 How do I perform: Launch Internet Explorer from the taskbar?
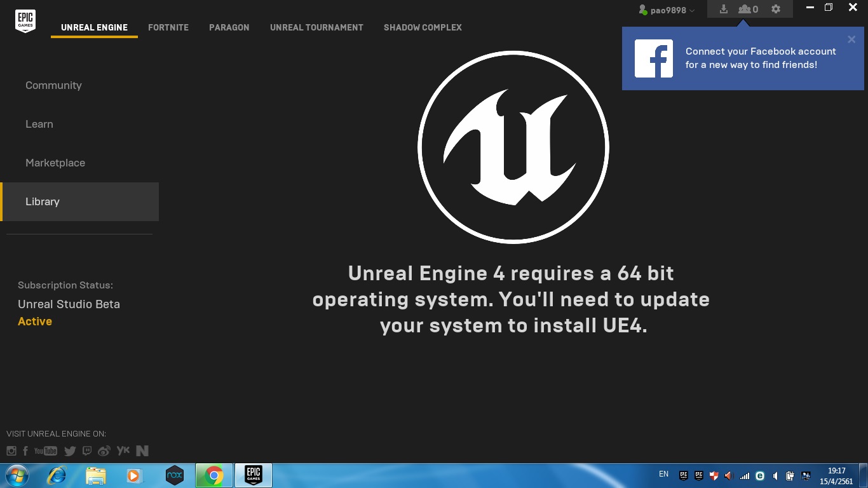(x=57, y=475)
